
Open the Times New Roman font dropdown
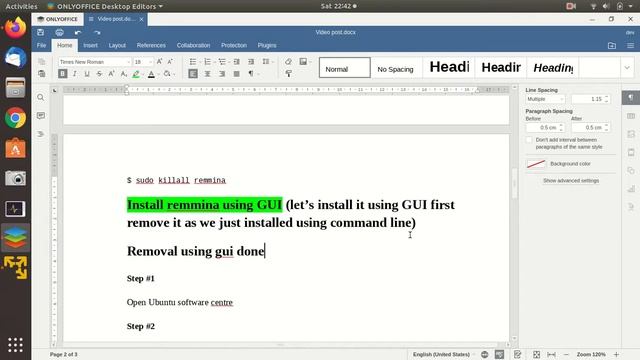pyautogui.click(x=128, y=62)
